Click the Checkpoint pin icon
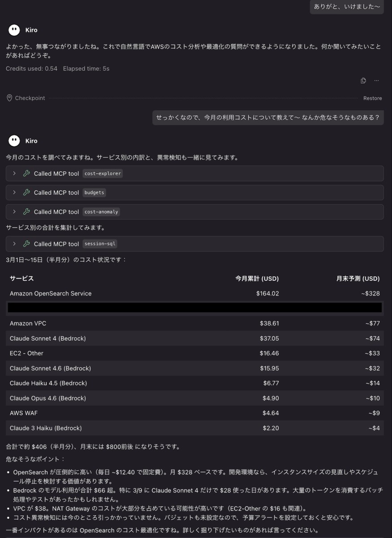Viewport: 392px width, 538px height. [9, 98]
